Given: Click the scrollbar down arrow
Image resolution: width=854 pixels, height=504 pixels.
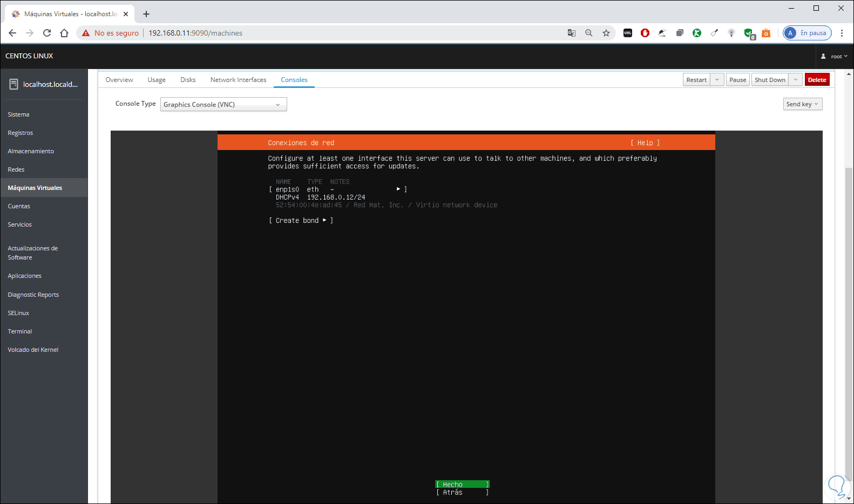Looking at the screenshot, I should point(849,499).
